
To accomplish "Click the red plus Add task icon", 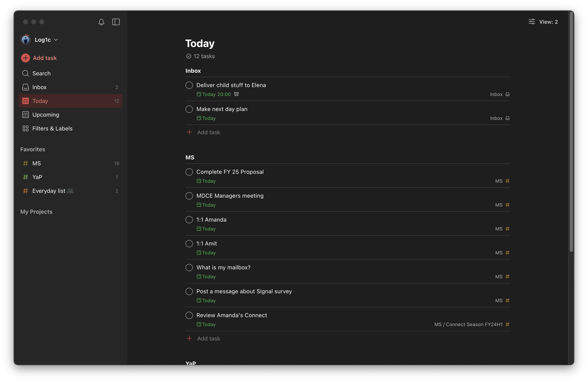I will click(26, 58).
